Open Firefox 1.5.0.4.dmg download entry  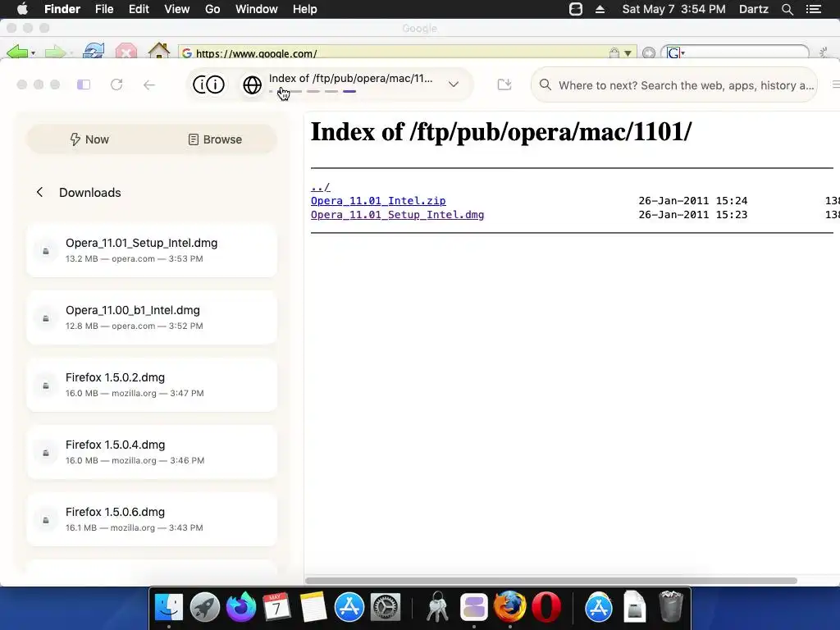click(x=152, y=452)
